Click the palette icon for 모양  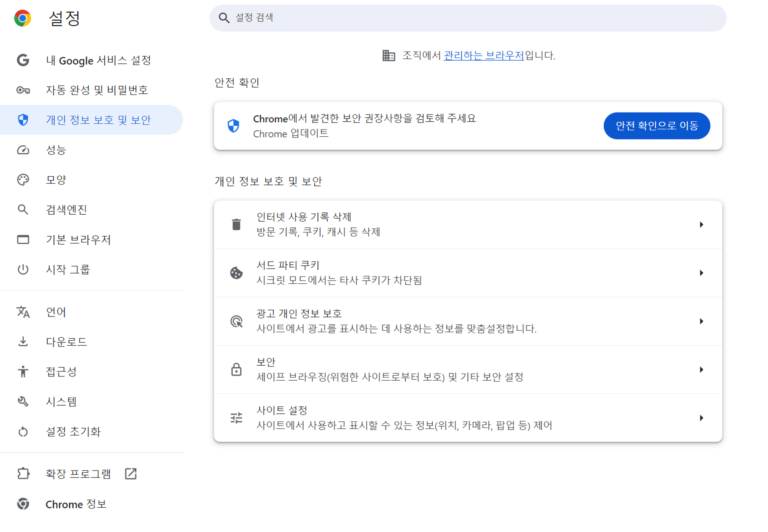23,180
